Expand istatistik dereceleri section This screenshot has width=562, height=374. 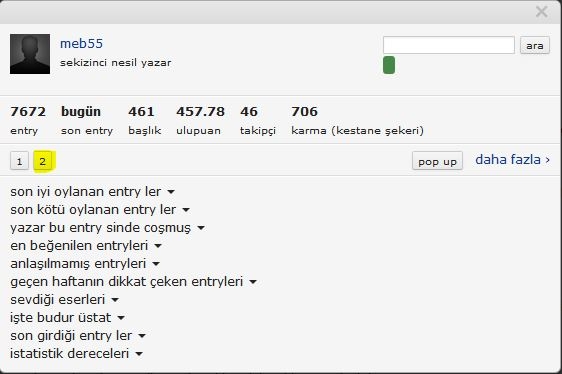76,354
